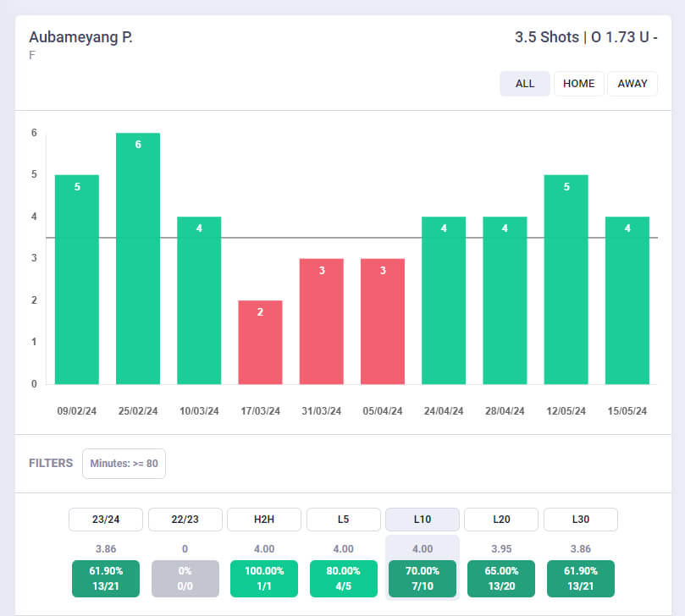Click the player name Aubameyang P.

[80, 37]
